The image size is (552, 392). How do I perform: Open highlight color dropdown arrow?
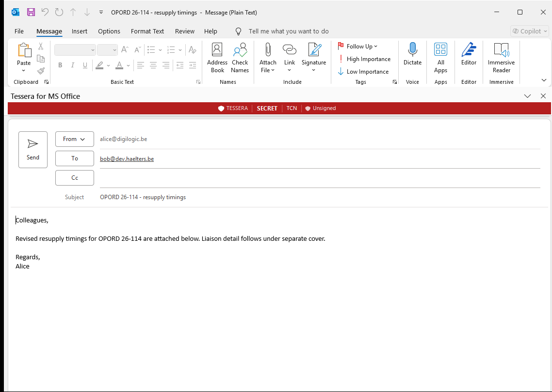coord(109,65)
